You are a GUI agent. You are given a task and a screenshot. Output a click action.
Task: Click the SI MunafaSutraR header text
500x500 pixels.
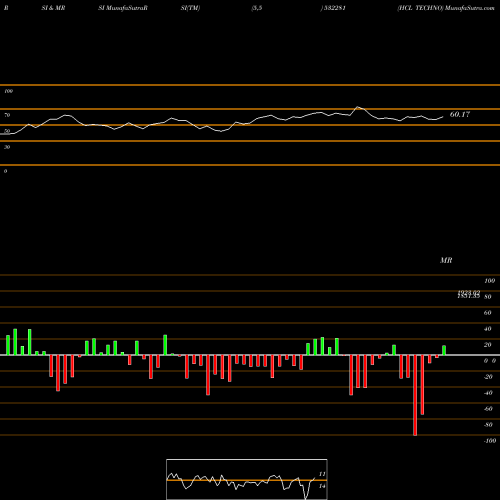123,8
